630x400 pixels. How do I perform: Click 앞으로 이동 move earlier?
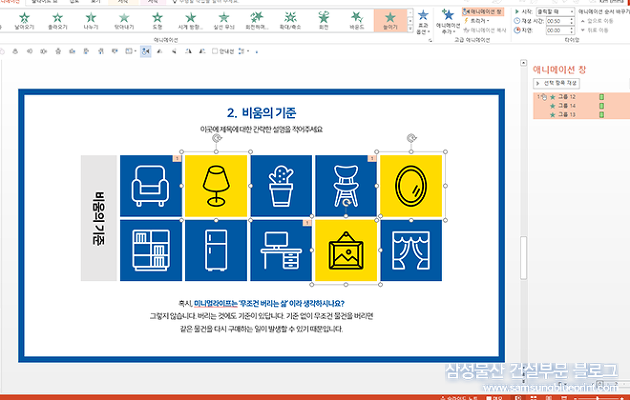597,21
